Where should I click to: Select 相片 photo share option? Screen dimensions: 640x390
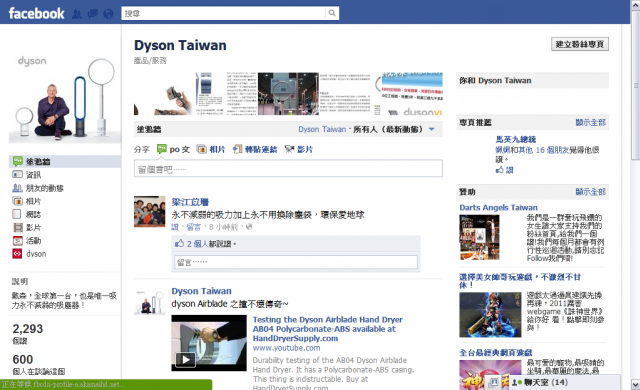coord(211,149)
